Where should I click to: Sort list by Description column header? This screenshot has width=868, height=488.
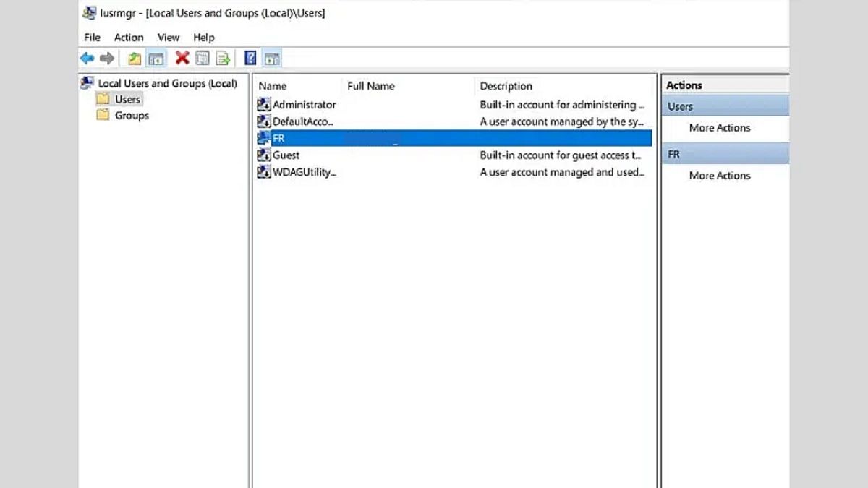[506, 86]
